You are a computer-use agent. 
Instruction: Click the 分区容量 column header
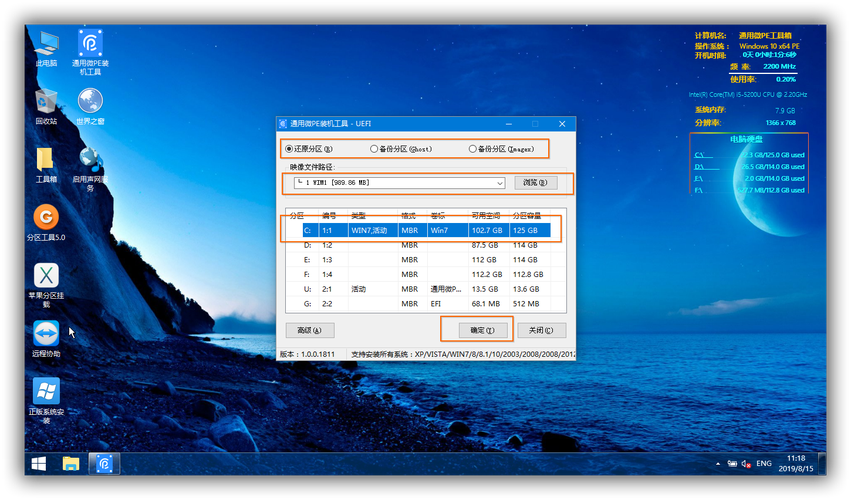(x=527, y=216)
